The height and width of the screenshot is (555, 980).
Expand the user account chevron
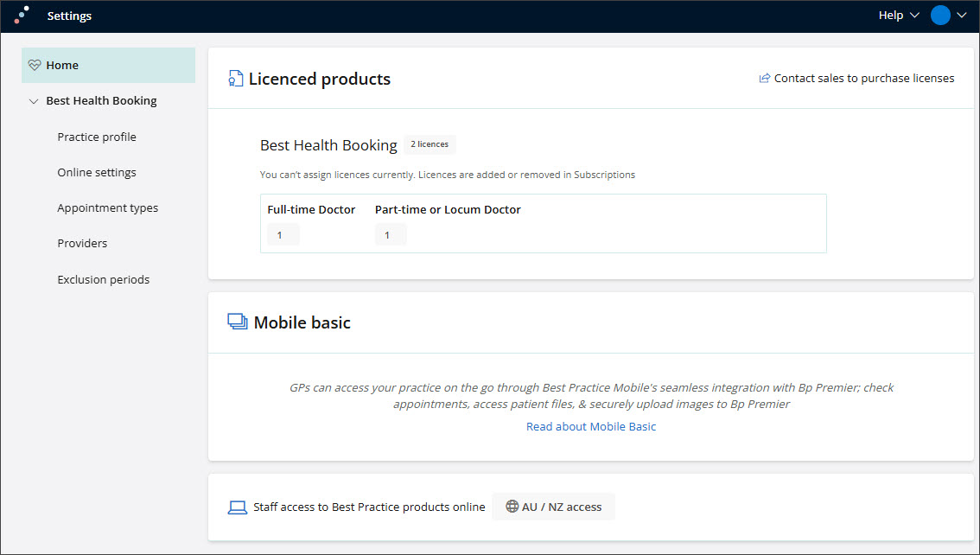point(962,16)
